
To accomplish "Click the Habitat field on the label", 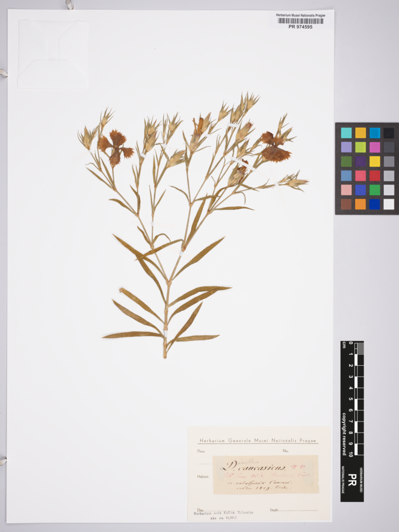I will (x=203, y=477).
